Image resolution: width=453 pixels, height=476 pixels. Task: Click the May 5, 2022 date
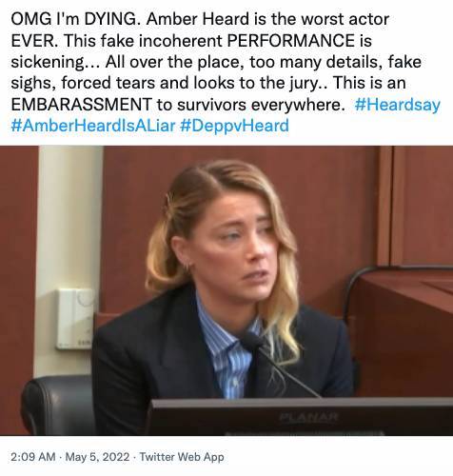[97, 457]
